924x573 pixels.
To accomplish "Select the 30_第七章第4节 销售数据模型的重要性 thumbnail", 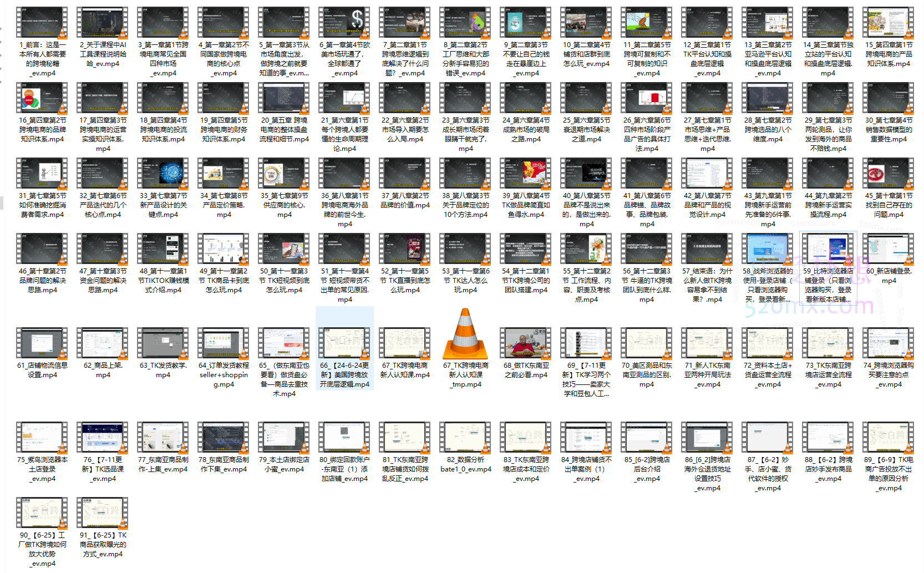I will pos(888,98).
